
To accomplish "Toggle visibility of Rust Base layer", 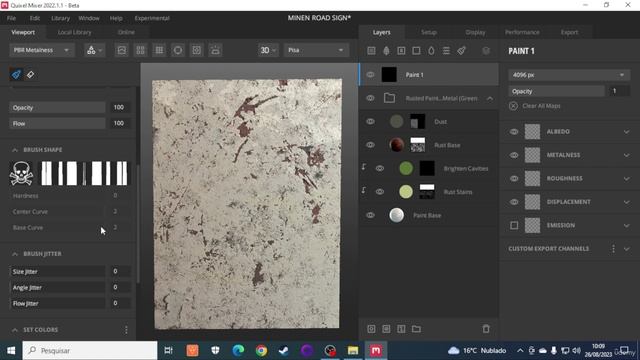I will 370,145.
